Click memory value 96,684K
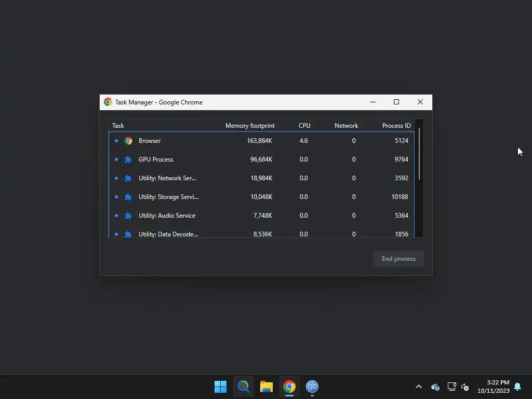Screen dimensions: 532x399 click(x=261, y=159)
